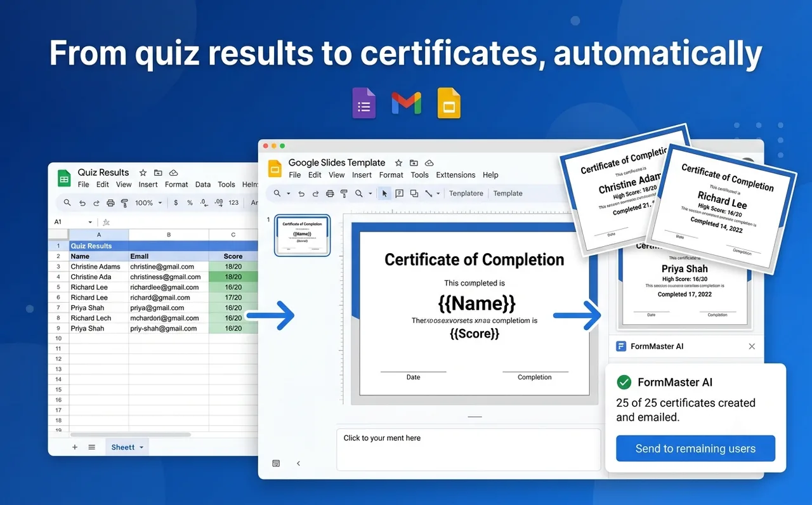812x505 pixels.
Task: Open the Exttensions menu in Slides
Action: click(455, 175)
